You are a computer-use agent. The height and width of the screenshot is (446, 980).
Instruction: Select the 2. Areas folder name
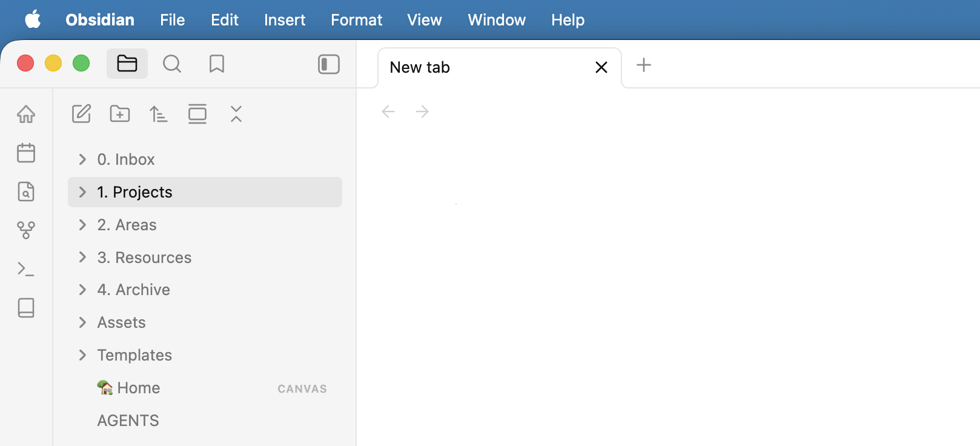[127, 225]
